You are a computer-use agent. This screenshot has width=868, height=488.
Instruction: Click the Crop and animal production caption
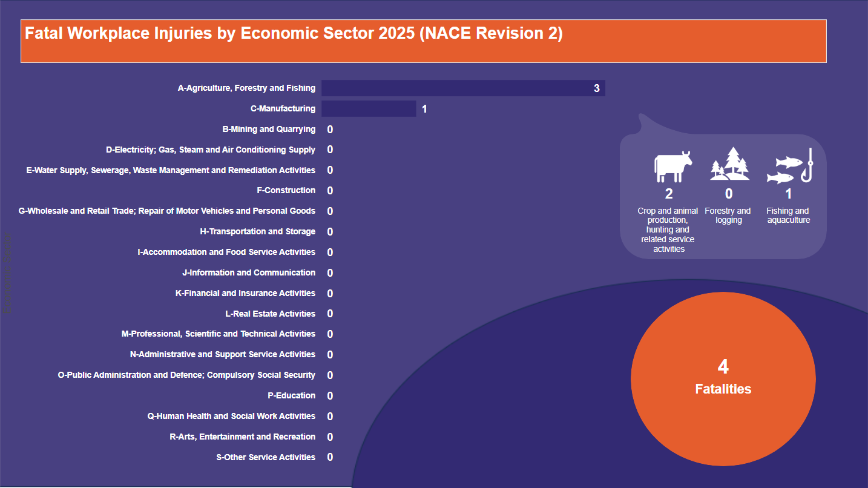click(x=669, y=230)
